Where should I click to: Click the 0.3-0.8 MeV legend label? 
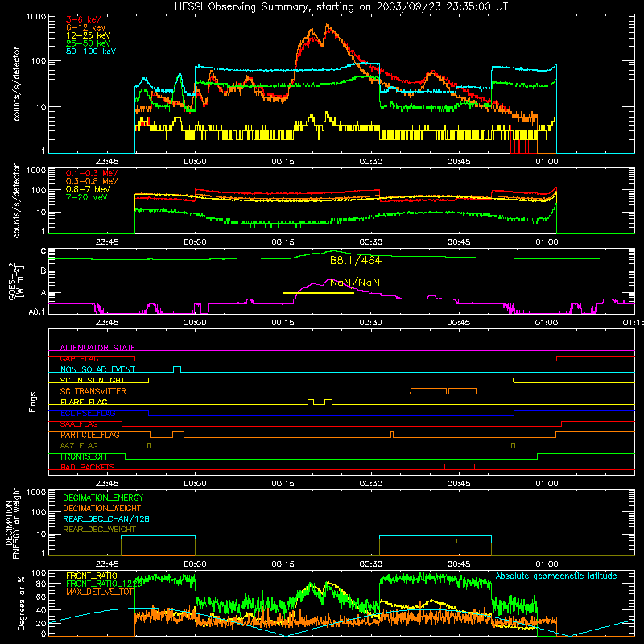pyautogui.click(x=92, y=181)
